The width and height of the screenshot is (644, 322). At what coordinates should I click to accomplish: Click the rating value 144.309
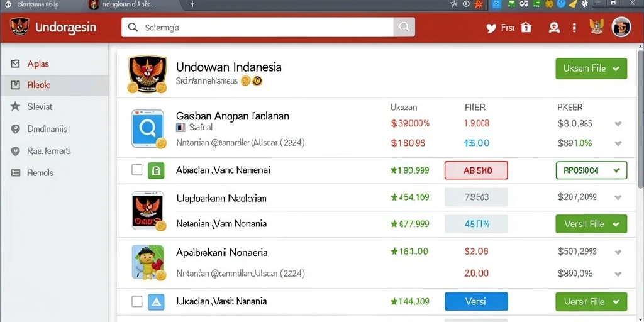410,301
